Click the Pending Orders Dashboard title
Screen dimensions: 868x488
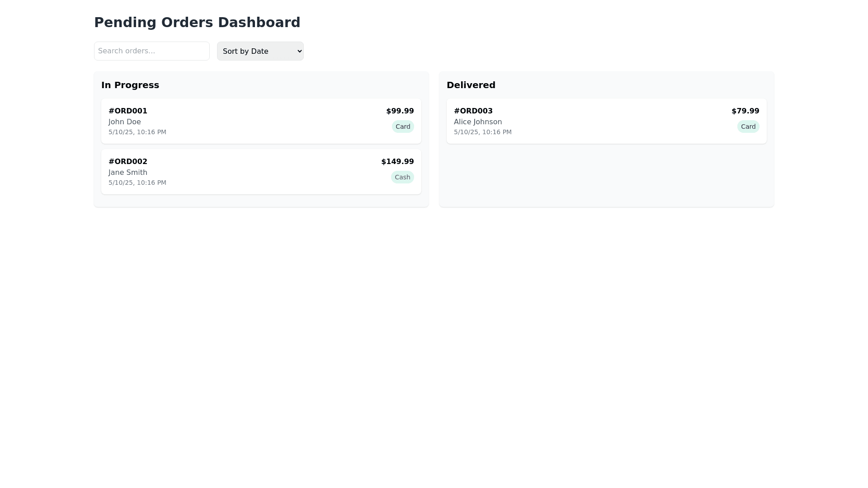tap(197, 22)
